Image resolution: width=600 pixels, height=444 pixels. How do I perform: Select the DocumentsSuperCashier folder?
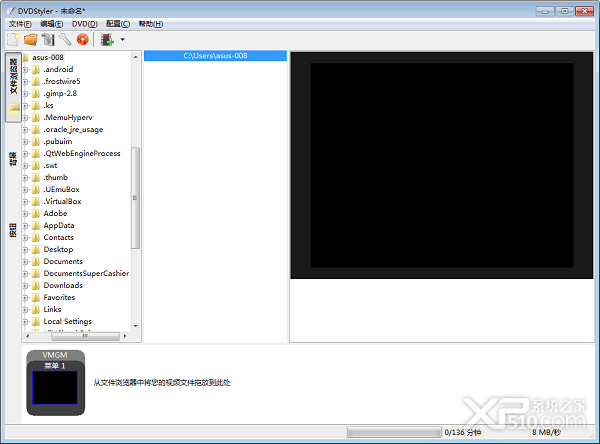(86, 274)
